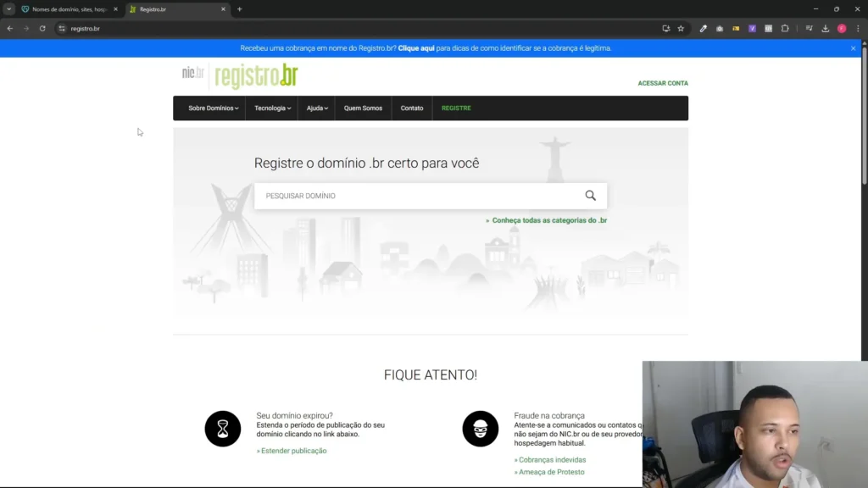868x488 pixels.
Task: Open the Contato menu item
Action: (412, 108)
